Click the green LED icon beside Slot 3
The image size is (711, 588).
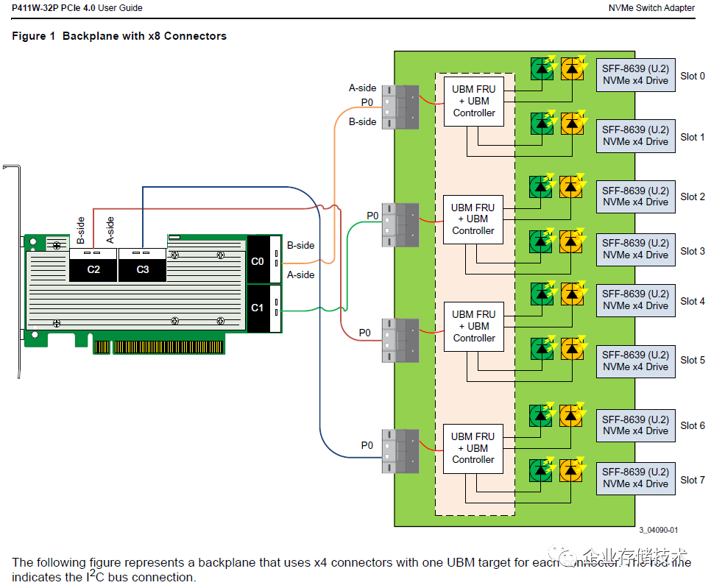[x=540, y=241]
